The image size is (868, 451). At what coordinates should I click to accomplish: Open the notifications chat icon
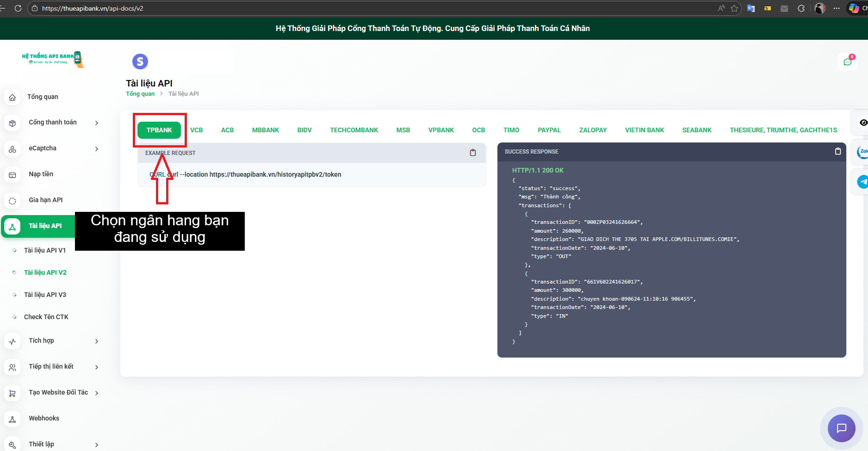(x=847, y=62)
